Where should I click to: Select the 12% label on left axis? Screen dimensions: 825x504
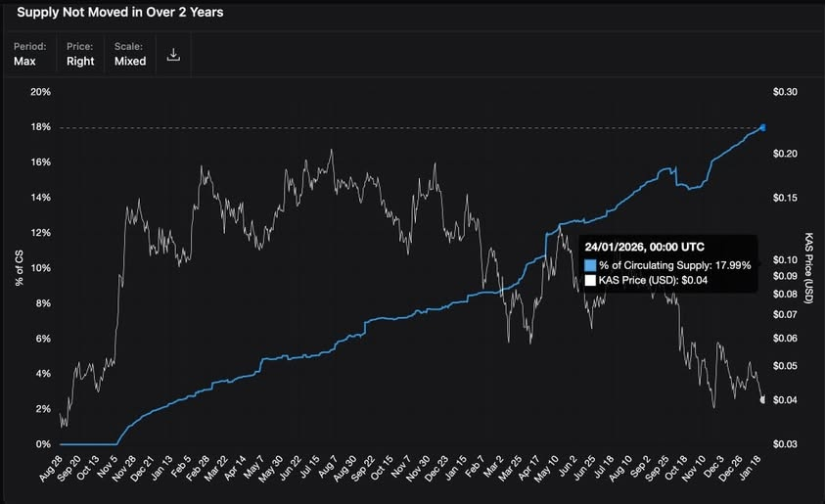click(x=40, y=233)
